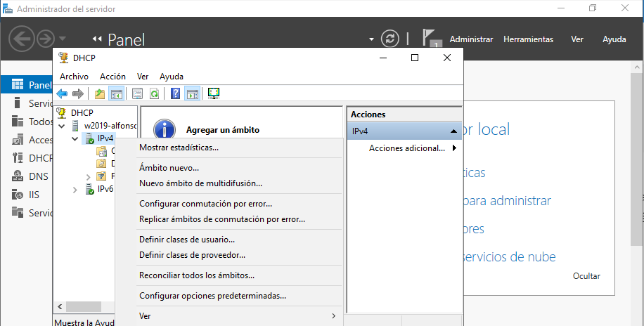This screenshot has height=326, width=644.
Task: Select the IPv4 node in the tree
Action: [105, 138]
